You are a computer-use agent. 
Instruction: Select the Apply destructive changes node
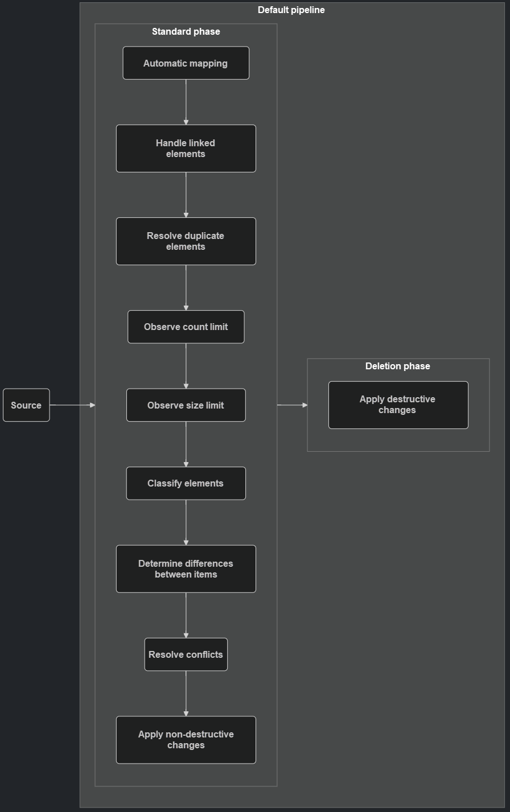tap(398, 405)
